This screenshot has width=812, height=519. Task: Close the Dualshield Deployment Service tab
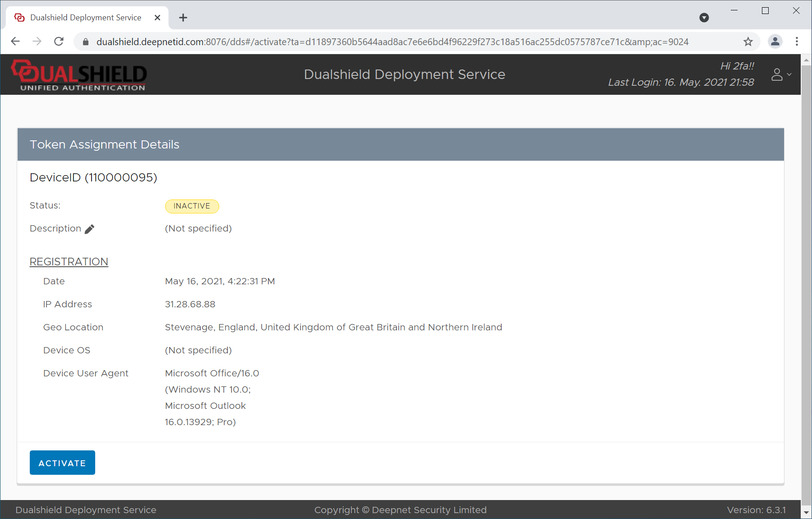(157, 18)
